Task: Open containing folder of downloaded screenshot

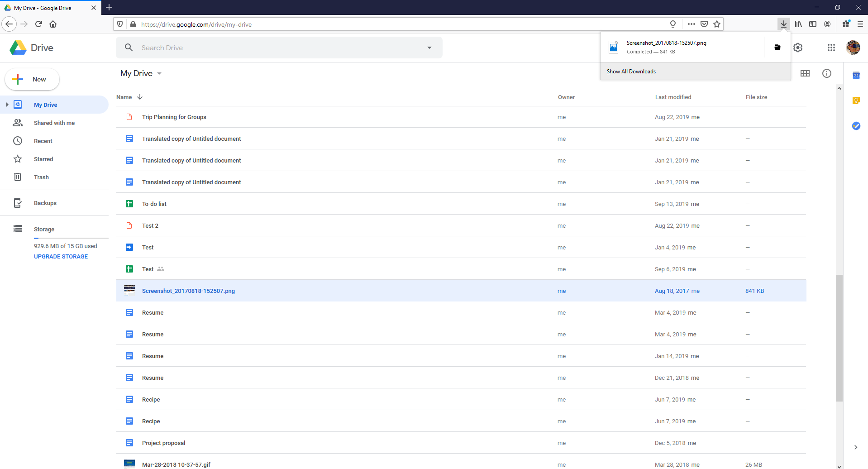Action: point(777,47)
